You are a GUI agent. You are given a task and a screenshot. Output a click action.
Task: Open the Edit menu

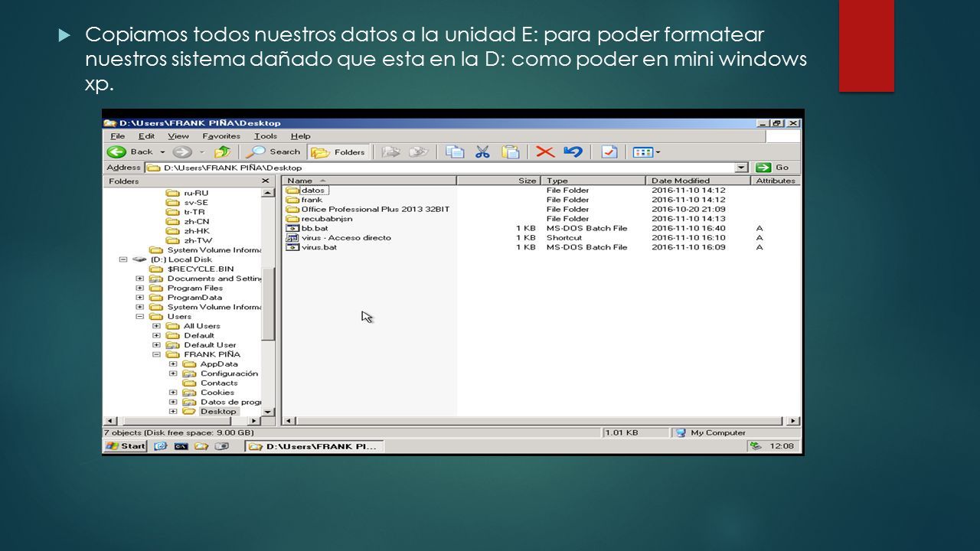click(146, 136)
